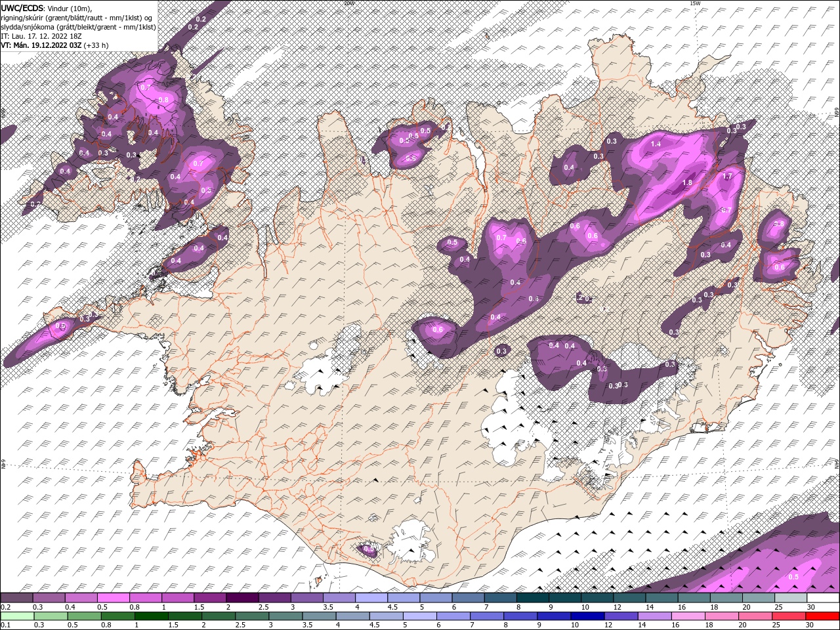Pick the orchid-purple legend swatch labeled 0.4
The width and height of the screenshot is (840, 630).
click(81, 598)
